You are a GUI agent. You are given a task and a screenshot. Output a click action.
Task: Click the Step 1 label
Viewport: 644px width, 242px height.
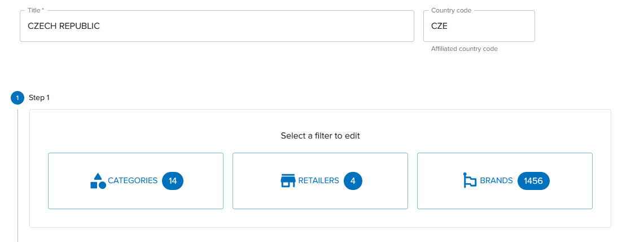click(40, 98)
